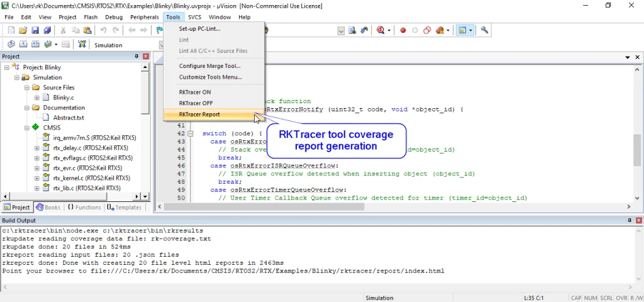Viewport: 644px width, 302px height.
Task: Close the Build Output panel
Action: [638, 221]
